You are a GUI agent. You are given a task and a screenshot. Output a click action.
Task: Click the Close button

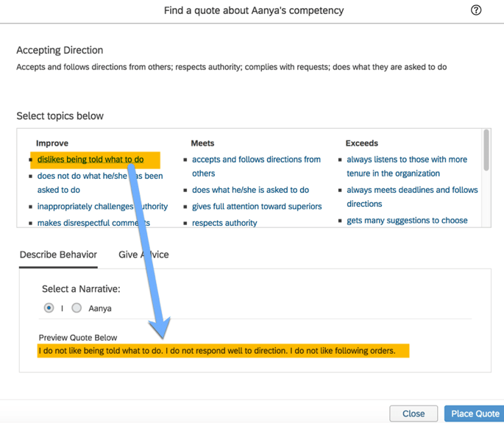point(414,413)
